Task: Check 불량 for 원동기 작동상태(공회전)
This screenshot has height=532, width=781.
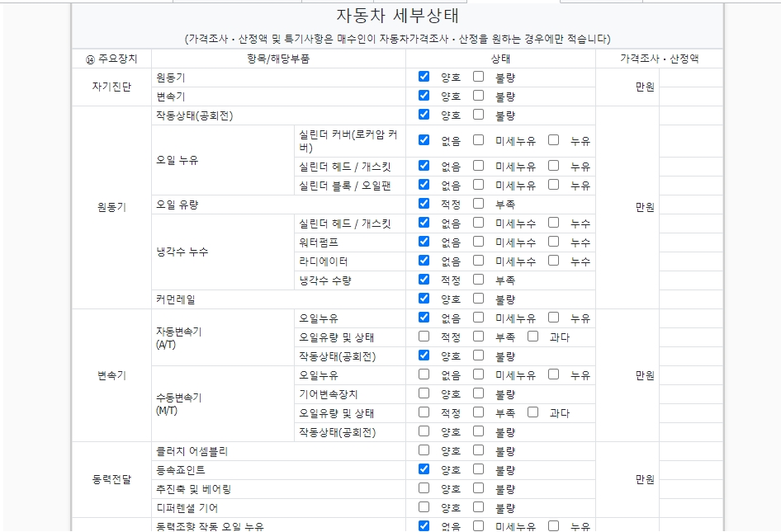Action: [478, 115]
